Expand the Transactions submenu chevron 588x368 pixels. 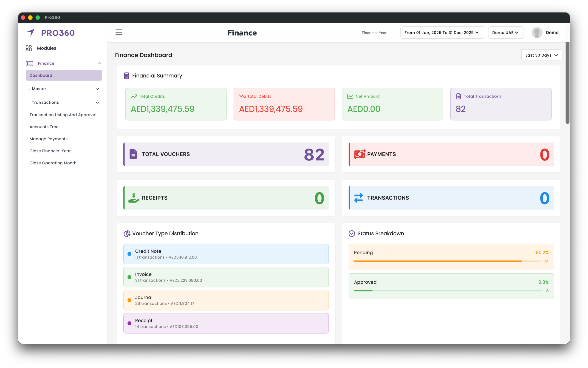pos(97,103)
